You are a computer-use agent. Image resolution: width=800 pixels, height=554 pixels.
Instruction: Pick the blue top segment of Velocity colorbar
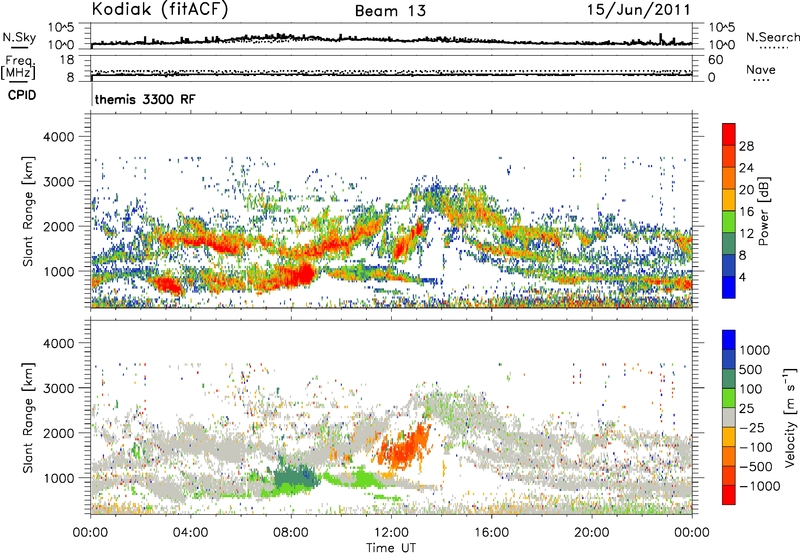pyautogui.click(x=729, y=340)
